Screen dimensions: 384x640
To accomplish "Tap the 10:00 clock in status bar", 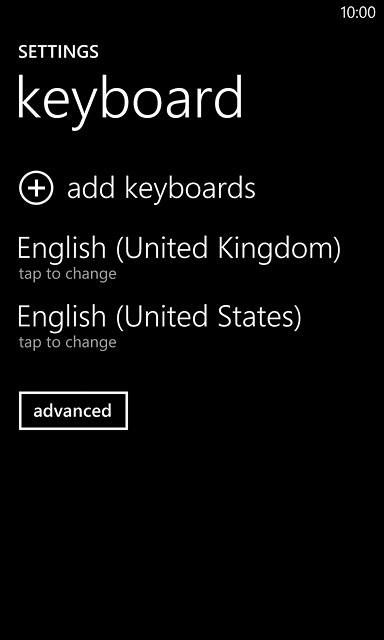I will click(358, 12).
